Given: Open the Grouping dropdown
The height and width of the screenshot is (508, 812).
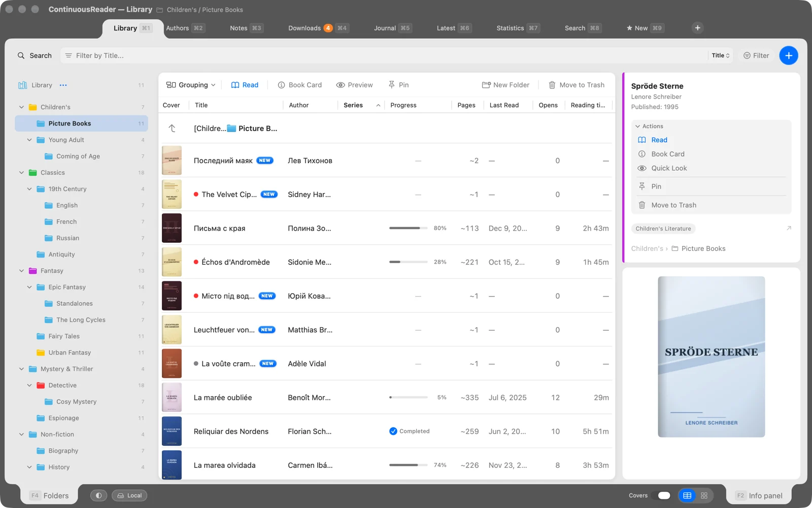Looking at the screenshot, I should point(191,85).
